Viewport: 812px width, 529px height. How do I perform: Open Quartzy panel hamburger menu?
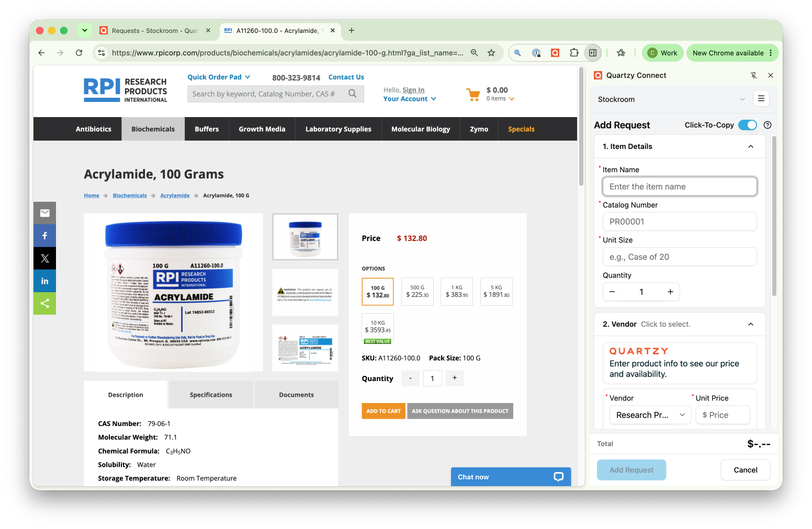pyautogui.click(x=761, y=98)
